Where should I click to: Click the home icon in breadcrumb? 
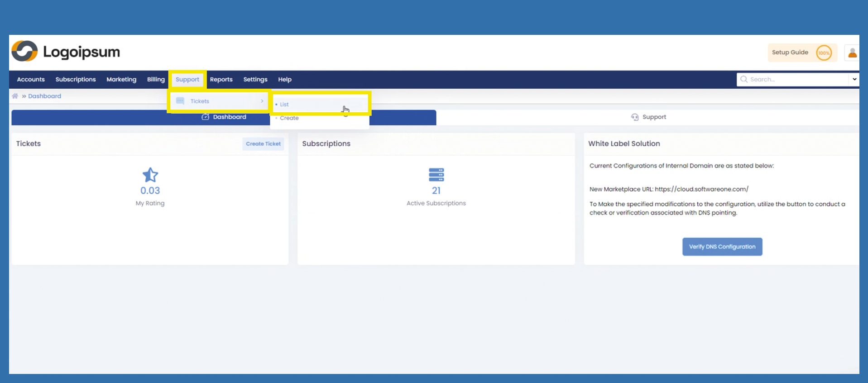point(15,96)
